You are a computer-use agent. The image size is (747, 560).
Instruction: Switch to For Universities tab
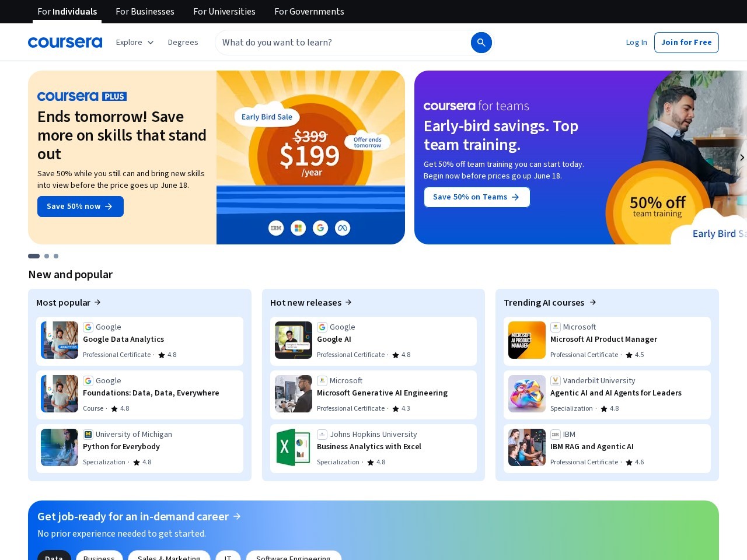tap(224, 12)
